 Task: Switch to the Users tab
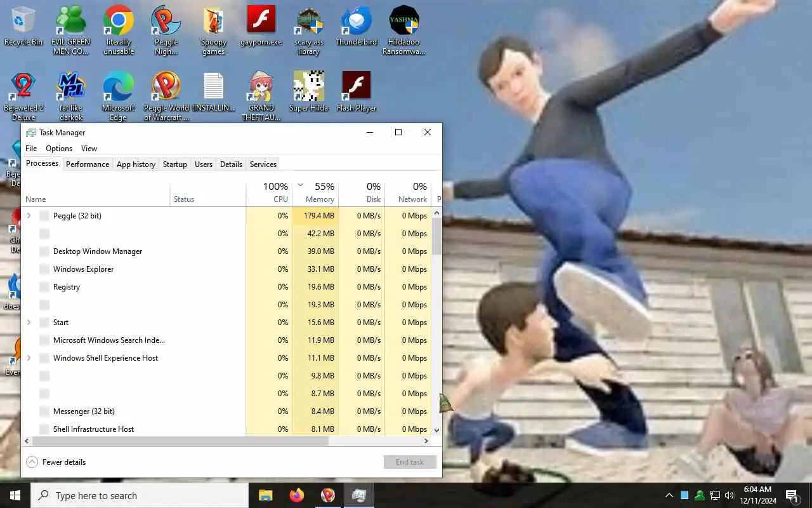204,164
